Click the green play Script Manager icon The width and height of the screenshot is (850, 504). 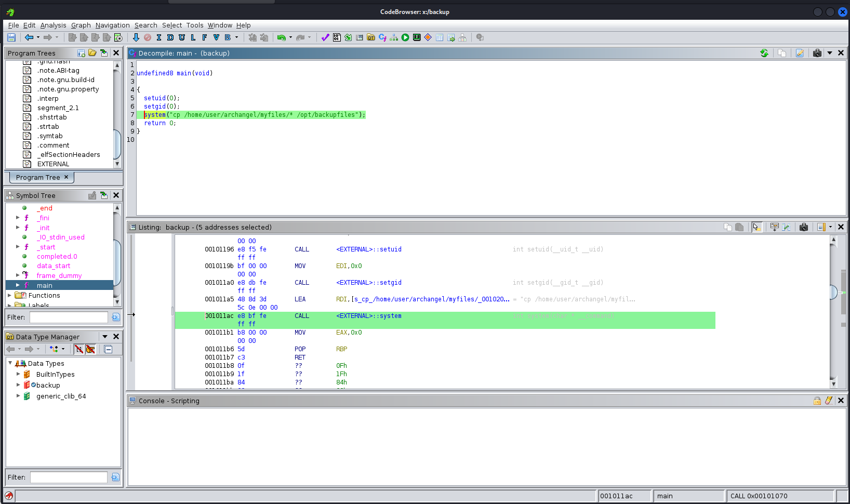[x=405, y=37]
